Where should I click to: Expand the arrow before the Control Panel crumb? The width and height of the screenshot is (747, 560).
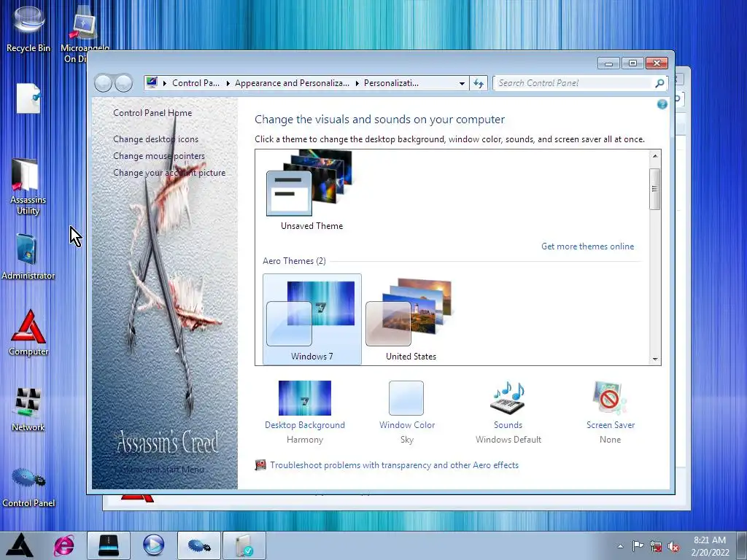pos(165,83)
